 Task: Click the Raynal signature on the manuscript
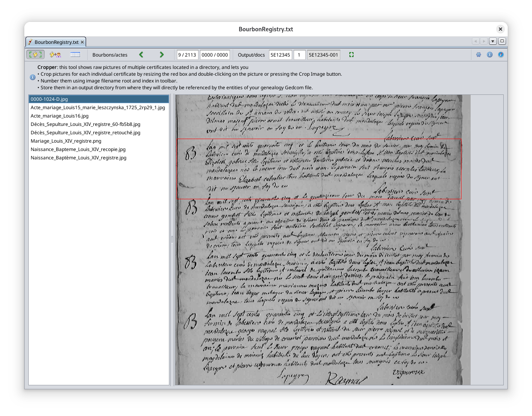coord(346,379)
